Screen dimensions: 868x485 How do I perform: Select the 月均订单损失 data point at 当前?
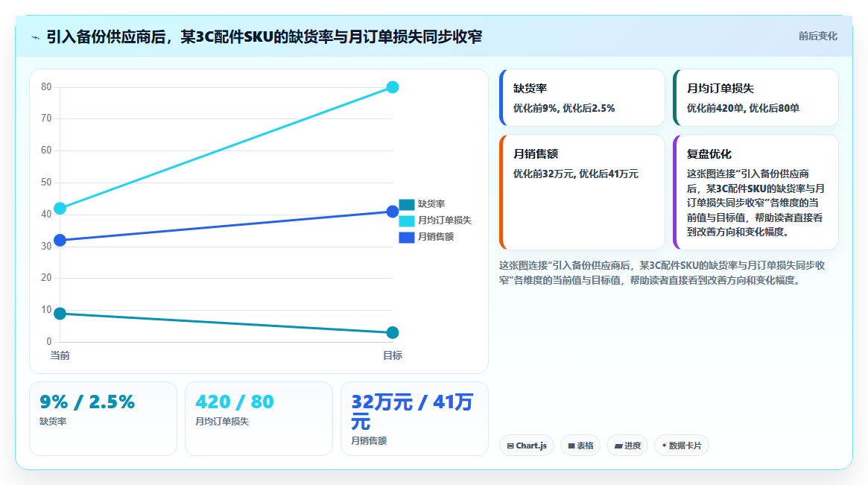click(x=60, y=208)
